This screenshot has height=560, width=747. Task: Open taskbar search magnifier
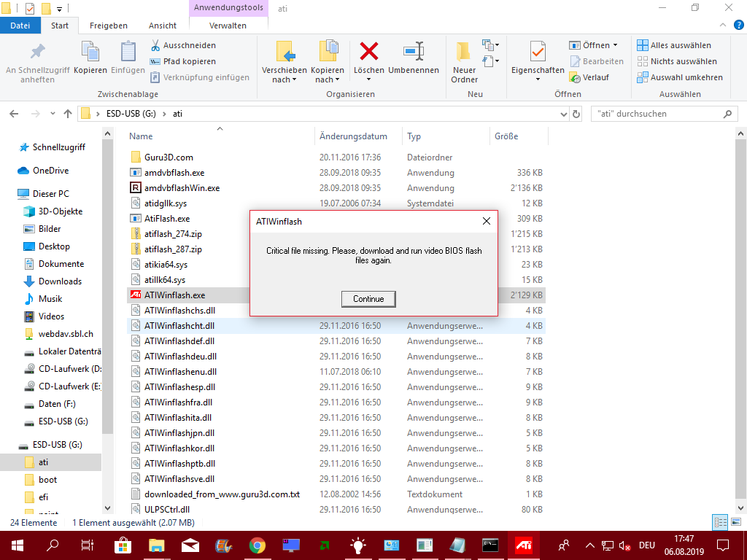(x=53, y=545)
